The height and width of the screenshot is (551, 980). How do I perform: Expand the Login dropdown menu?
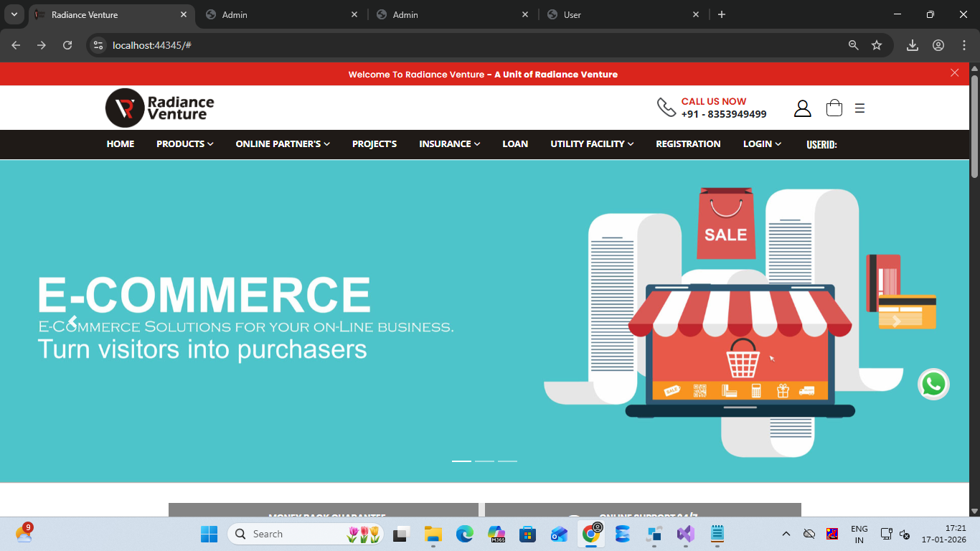click(x=762, y=144)
